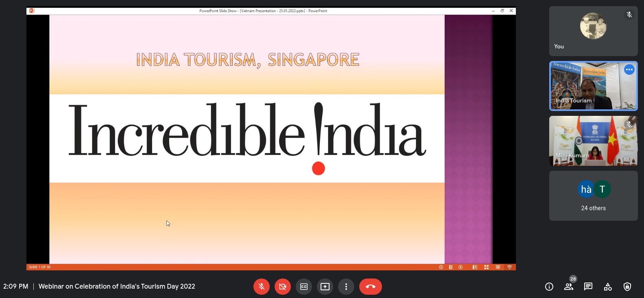Expand the 24 others participant tile

tap(593, 196)
